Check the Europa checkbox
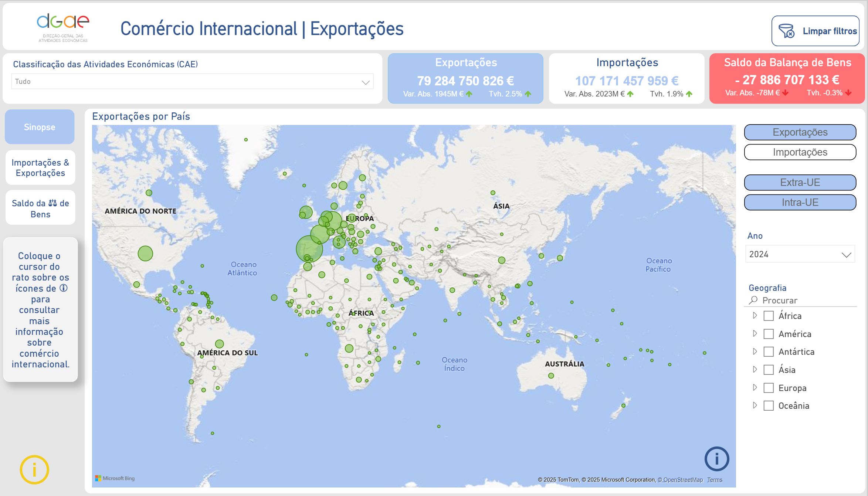The height and width of the screenshot is (496, 868). [x=769, y=388]
